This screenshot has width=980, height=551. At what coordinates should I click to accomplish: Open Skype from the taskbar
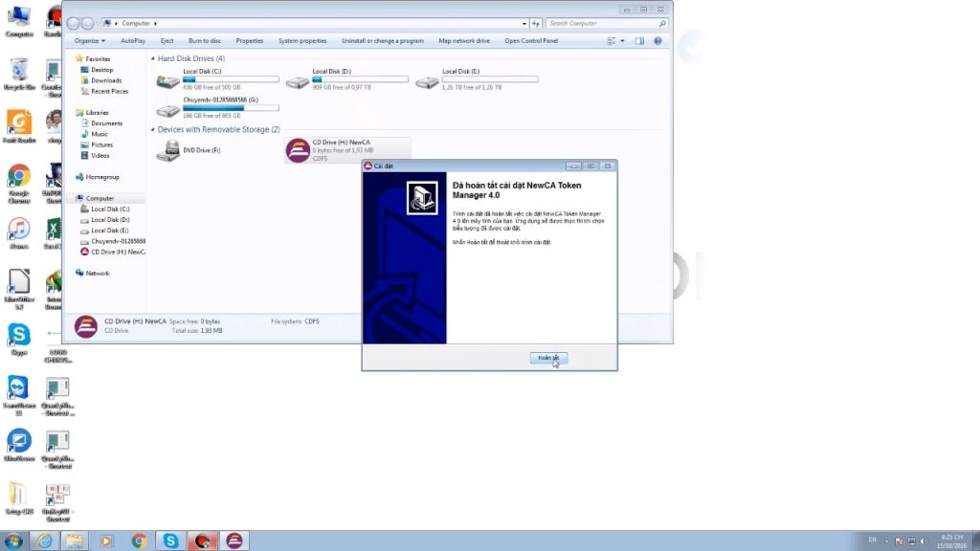click(x=170, y=540)
